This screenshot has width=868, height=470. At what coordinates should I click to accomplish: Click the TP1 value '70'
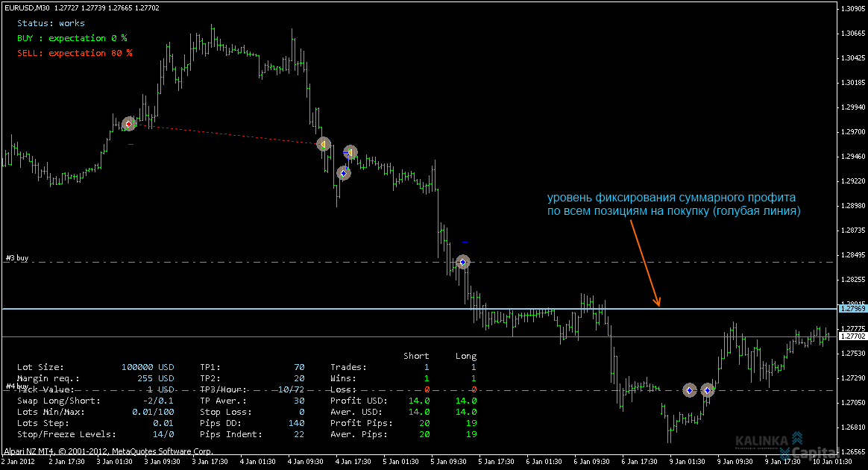[300, 367]
